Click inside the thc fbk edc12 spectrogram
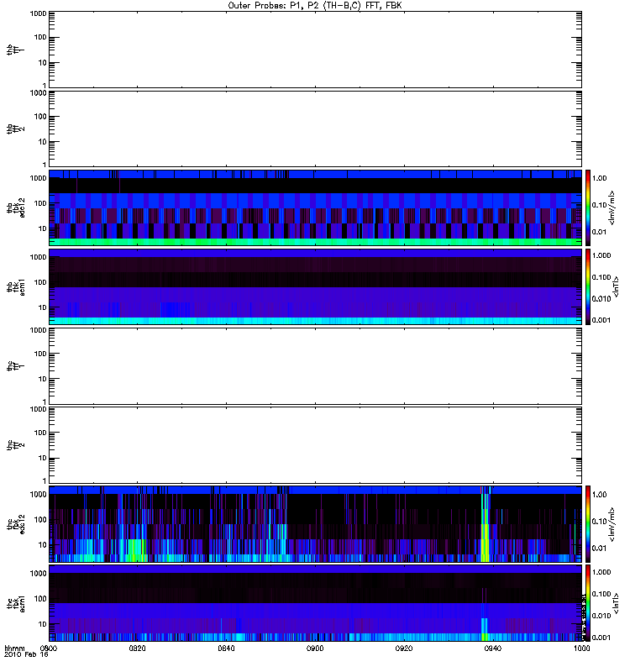Screen dimensions: 630x672 click(315, 524)
